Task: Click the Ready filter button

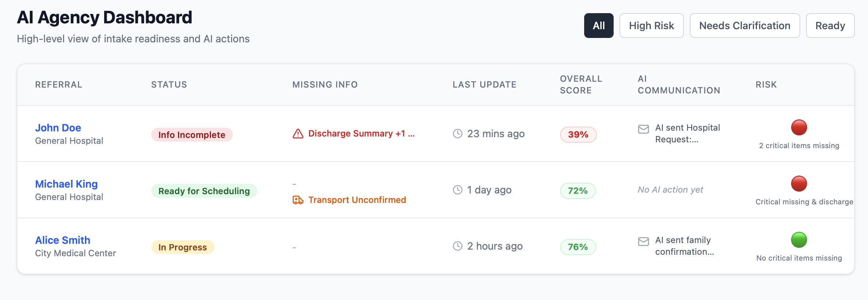Action: coord(830,26)
